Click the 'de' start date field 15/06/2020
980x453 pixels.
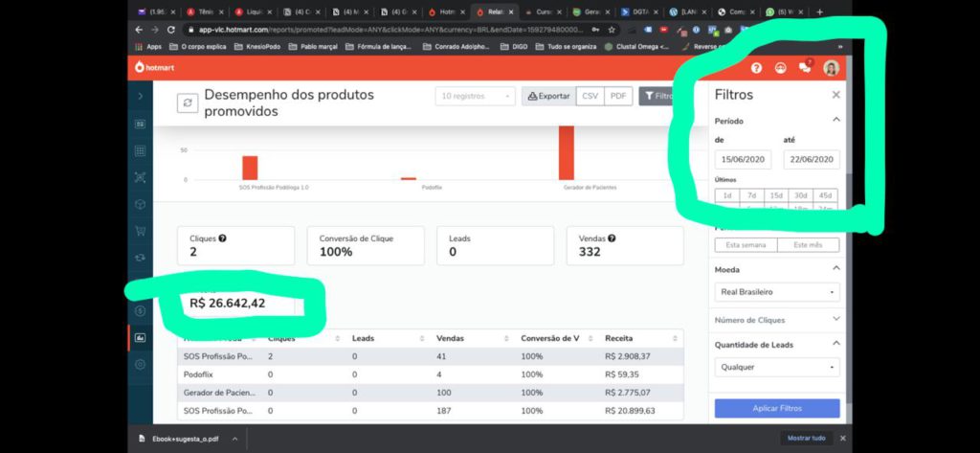743,160
